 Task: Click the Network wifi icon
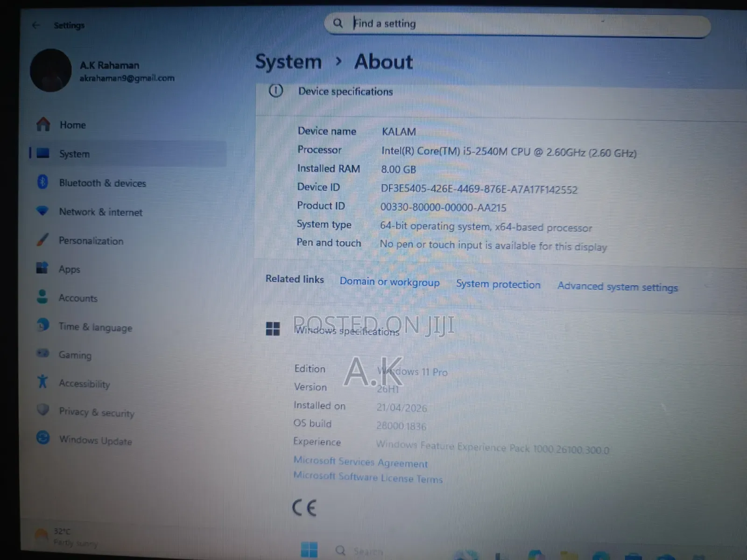pos(42,211)
